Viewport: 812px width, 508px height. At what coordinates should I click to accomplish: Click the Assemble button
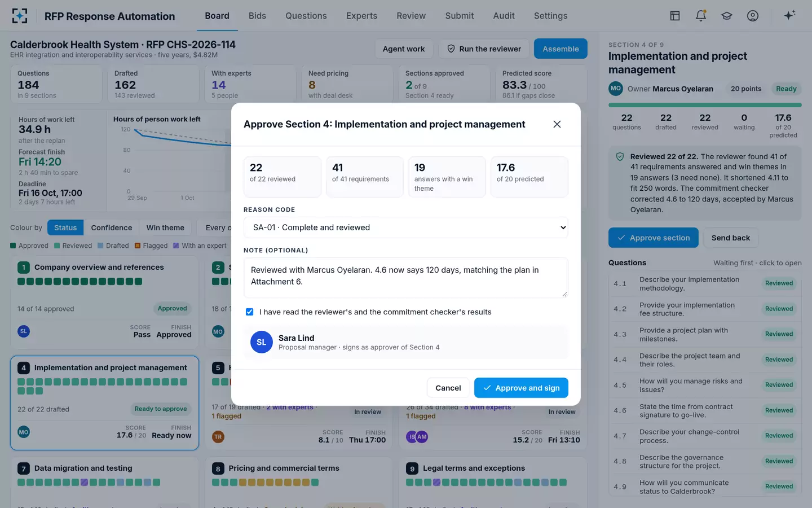[x=561, y=49]
